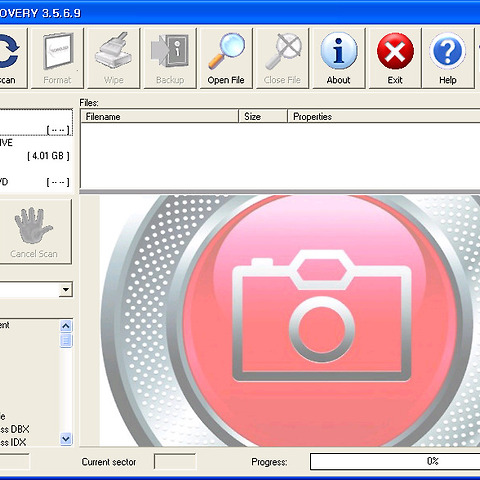Choose the Wipe tool icon

pos(113,58)
